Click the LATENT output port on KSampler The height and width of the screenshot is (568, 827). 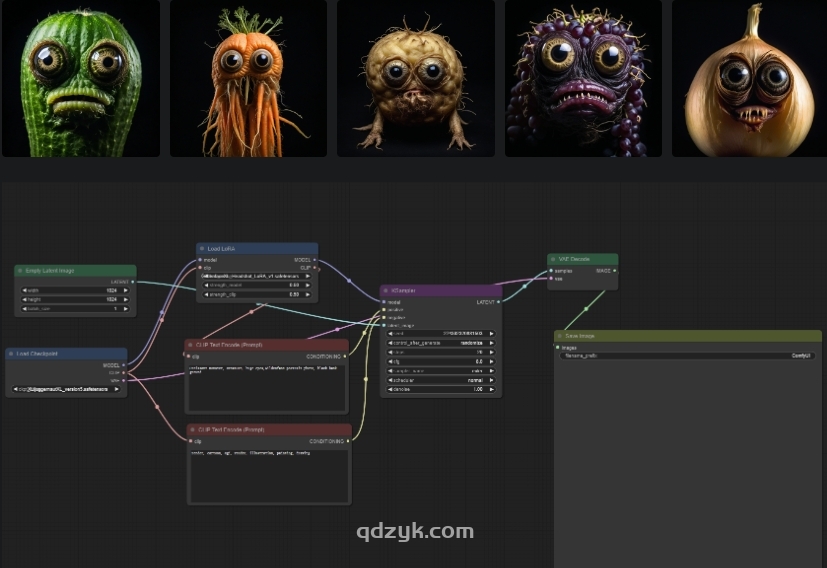click(x=497, y=301)
